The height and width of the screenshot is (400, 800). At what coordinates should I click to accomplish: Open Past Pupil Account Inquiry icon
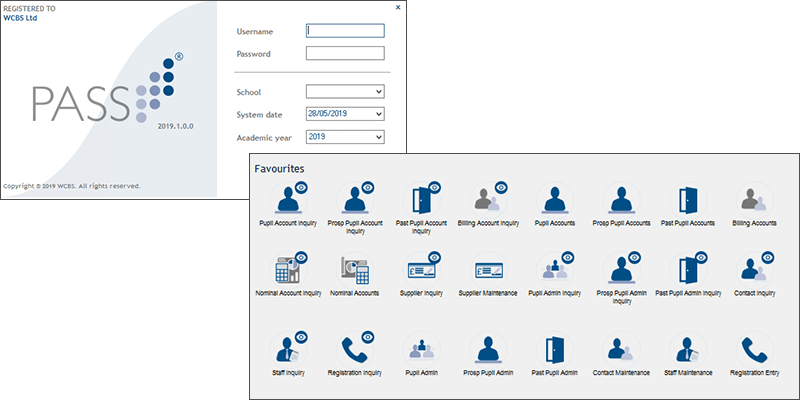click(x=421, y=200)
